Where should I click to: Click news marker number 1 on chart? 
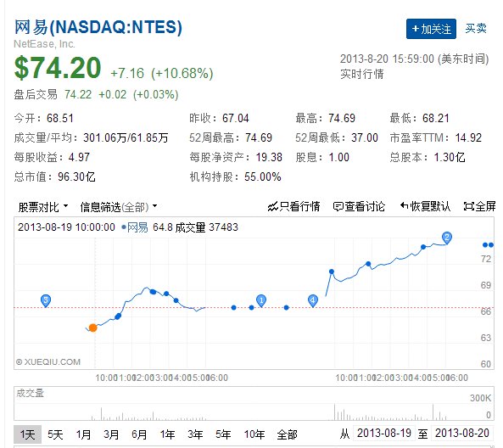[261, 300]
